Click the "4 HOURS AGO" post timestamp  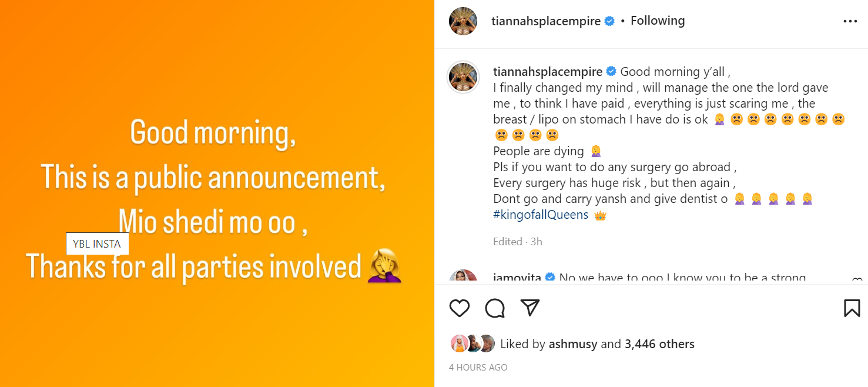tap(478, 368)
